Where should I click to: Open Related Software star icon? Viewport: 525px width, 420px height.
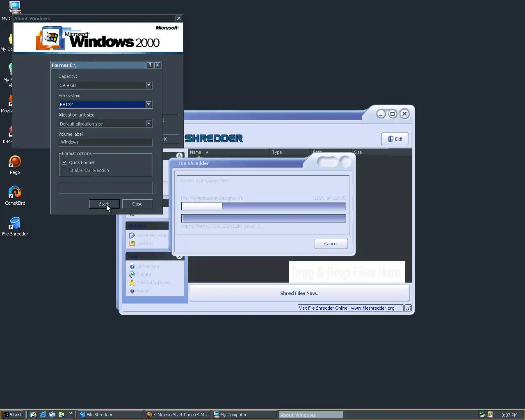click(132, 283)
